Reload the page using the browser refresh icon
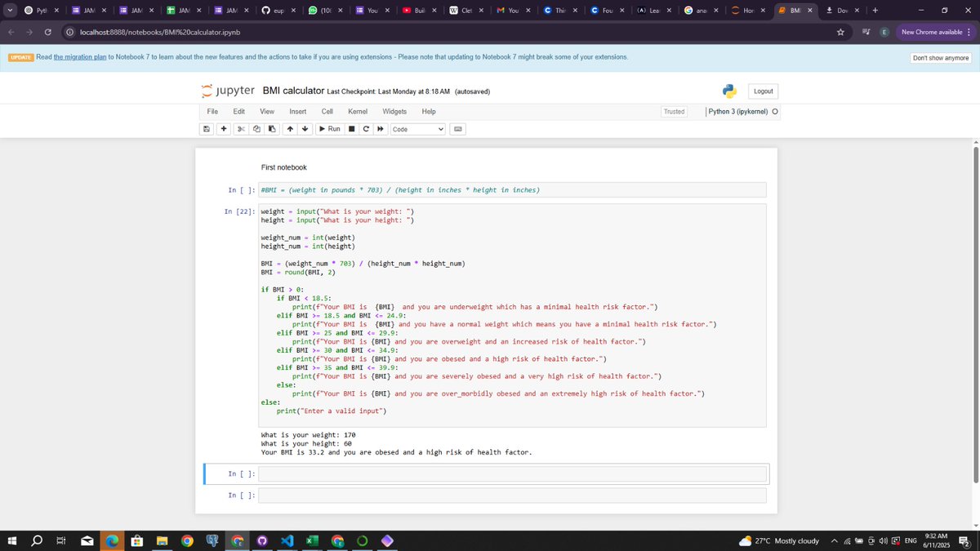 coord(49,32)
